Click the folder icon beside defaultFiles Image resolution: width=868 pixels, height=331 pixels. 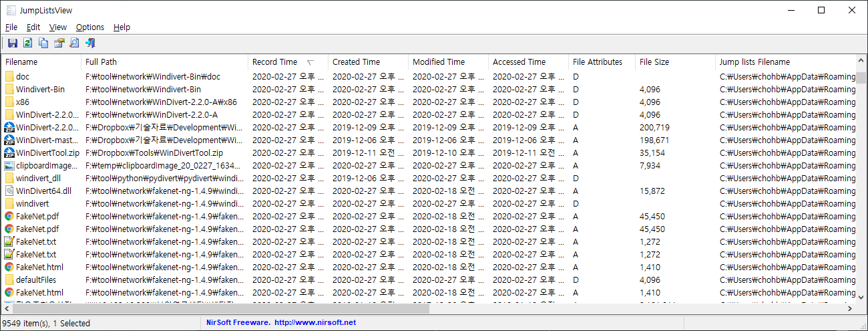(x=9, y=280)
